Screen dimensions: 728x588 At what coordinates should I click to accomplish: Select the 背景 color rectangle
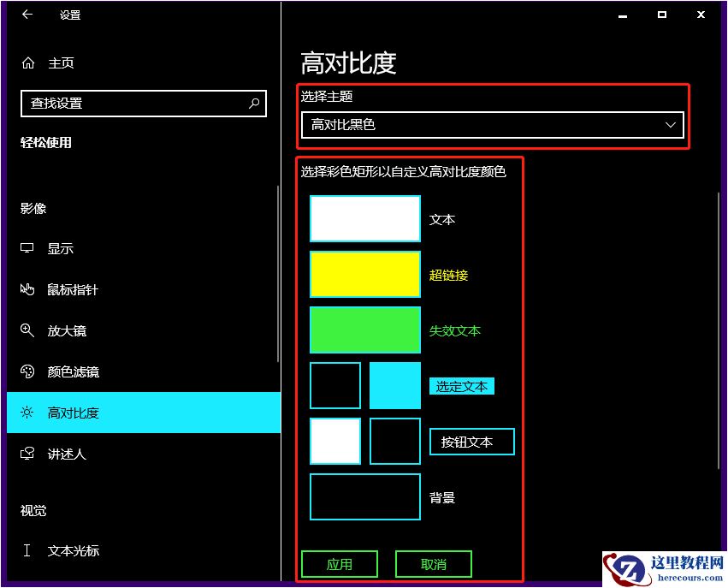364,496
